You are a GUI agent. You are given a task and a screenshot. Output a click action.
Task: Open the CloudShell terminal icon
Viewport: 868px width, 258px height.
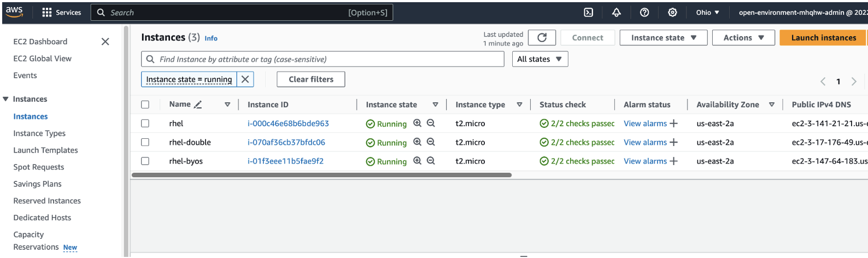589,13
